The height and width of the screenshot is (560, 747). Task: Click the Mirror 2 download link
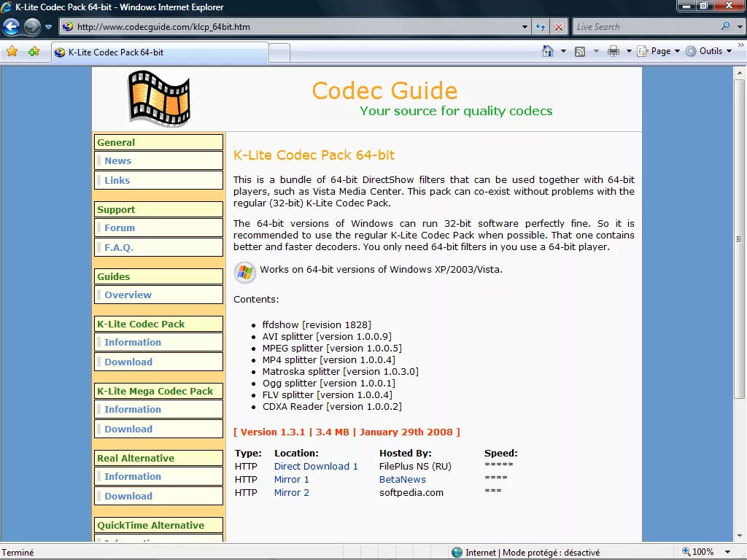coord(292,493)
